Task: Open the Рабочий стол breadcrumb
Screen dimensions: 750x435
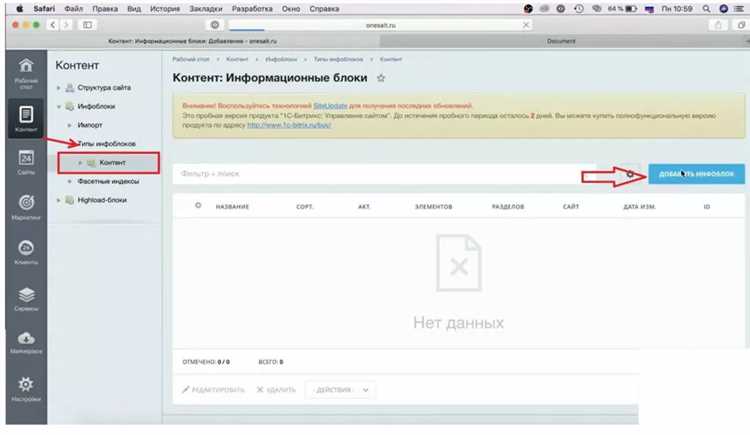Action: click(191, 59)
